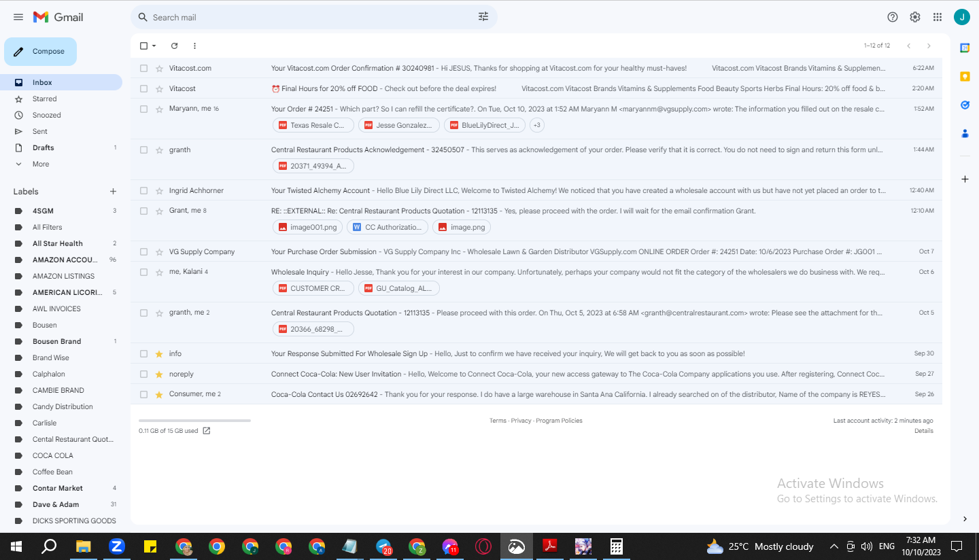The image size is (979, 560).
Task: Open the Gmail main menu hamburger
Action: pos(18,17)
